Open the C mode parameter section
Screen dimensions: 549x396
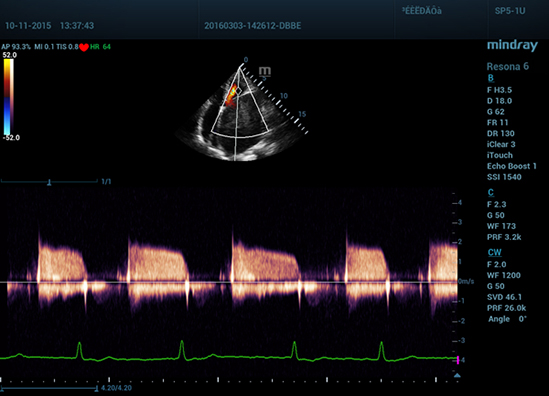[491, 193]
